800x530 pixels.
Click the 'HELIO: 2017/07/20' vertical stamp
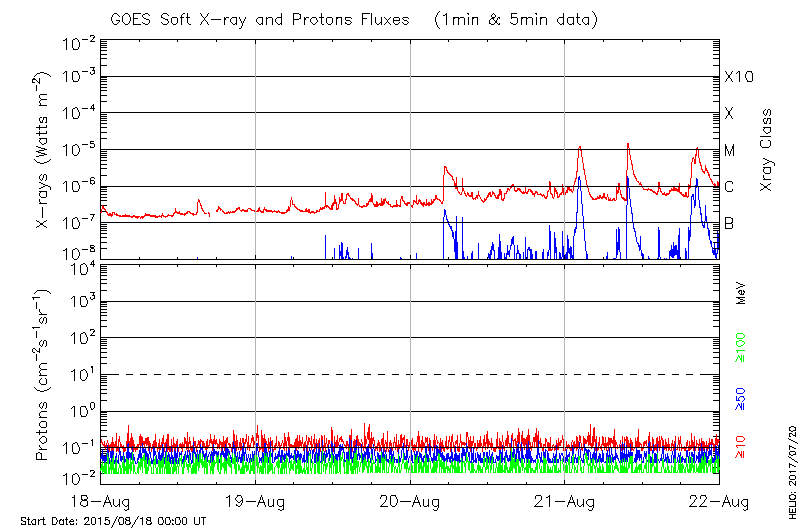pos(790,467)
